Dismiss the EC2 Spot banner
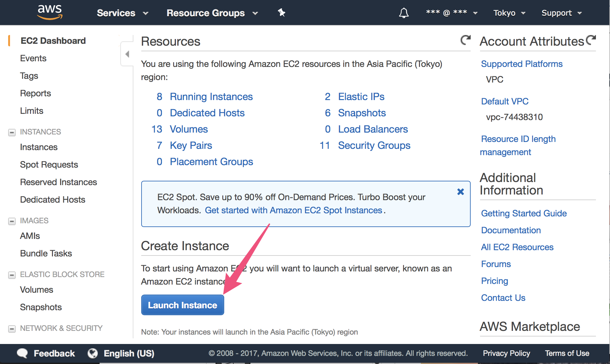 click(460, 192)
